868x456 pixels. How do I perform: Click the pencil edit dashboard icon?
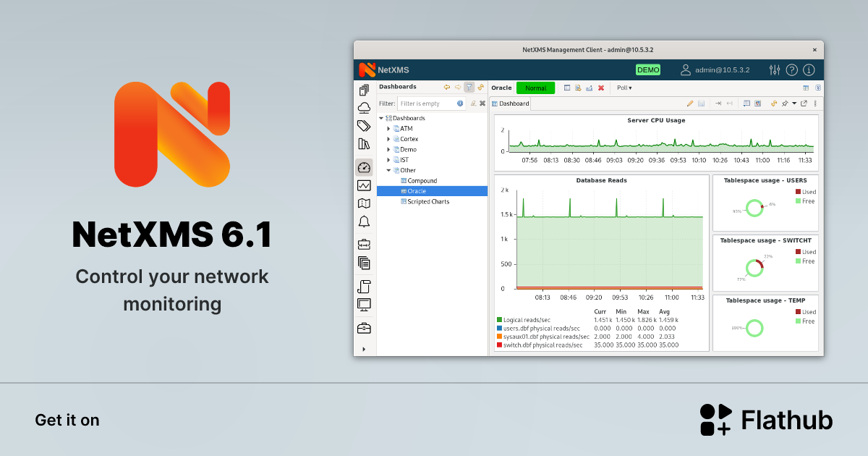[x=690, y=104]
